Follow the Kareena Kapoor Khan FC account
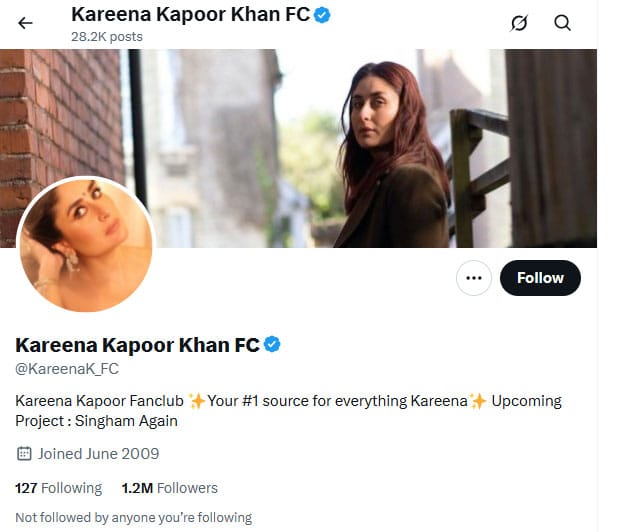Screen dimensions: 627x532 pos(540,278)
